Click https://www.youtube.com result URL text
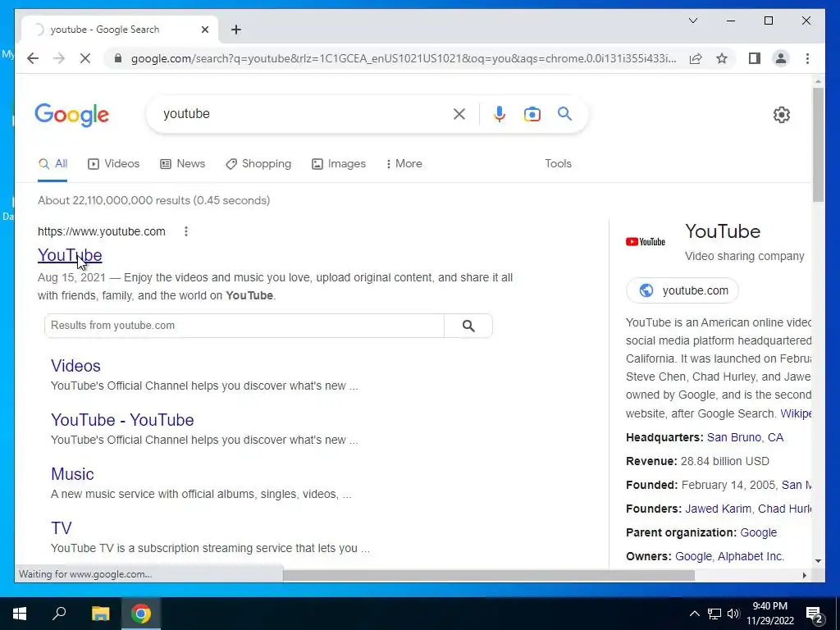The image size is (840, 630). [101, 231]
